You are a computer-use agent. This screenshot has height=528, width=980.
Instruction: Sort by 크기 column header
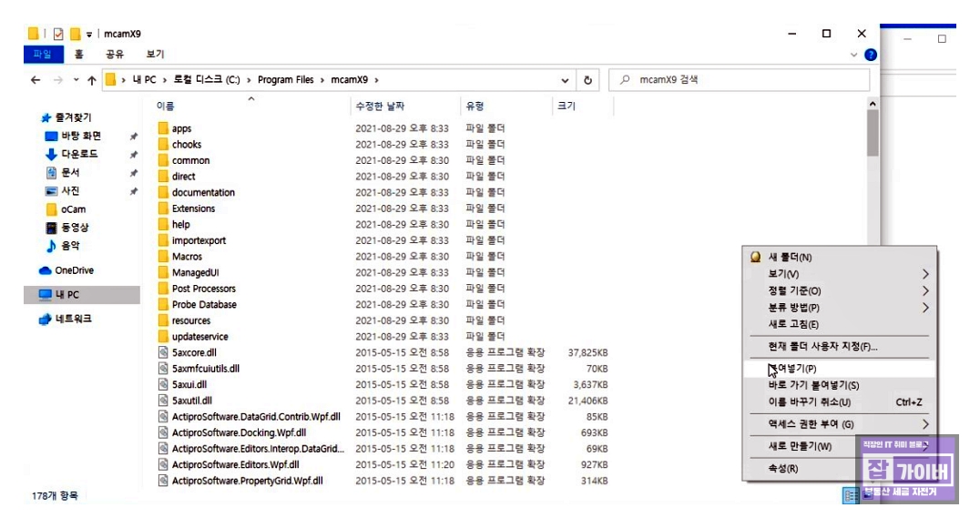pos(567,107)
